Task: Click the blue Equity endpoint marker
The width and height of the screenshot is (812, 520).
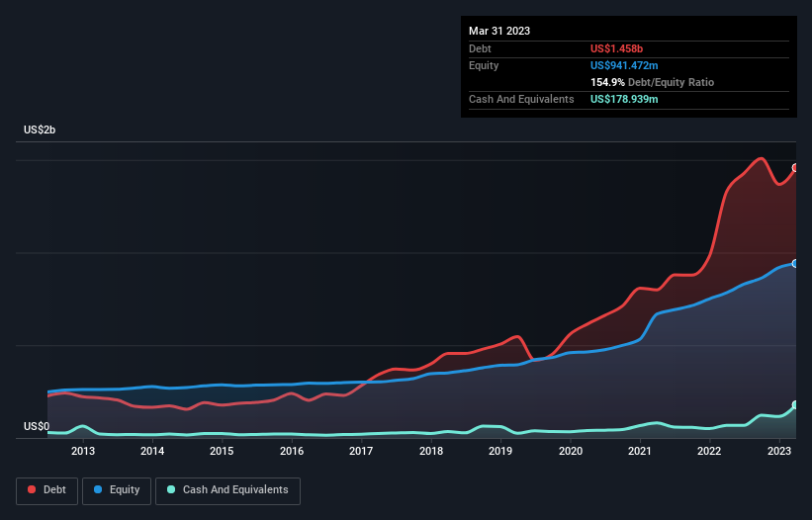Action: point(795,263)
